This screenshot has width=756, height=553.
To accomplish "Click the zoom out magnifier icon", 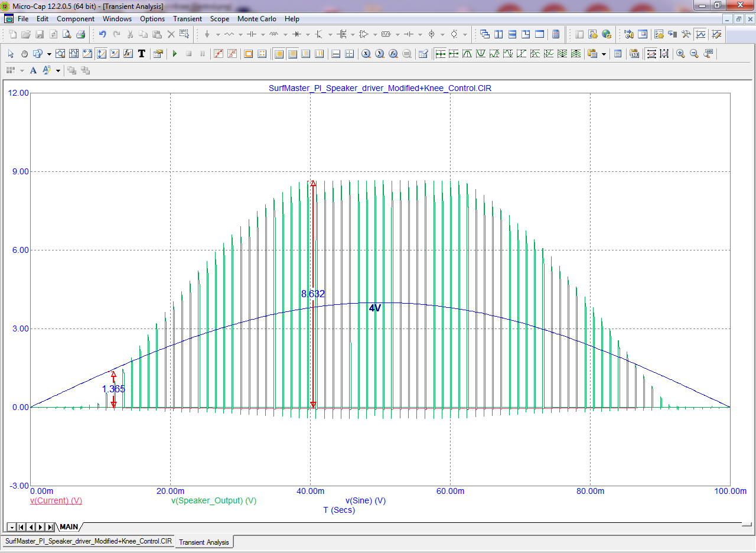I will [694, 54].
